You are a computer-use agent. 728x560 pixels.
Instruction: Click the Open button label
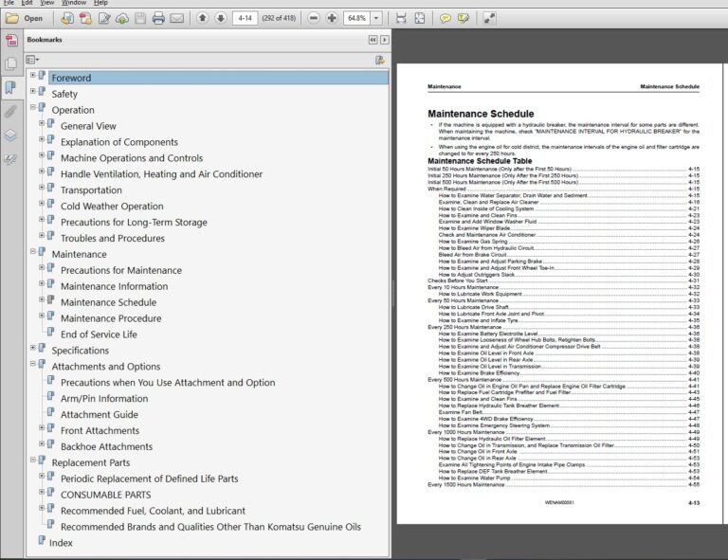33,19
